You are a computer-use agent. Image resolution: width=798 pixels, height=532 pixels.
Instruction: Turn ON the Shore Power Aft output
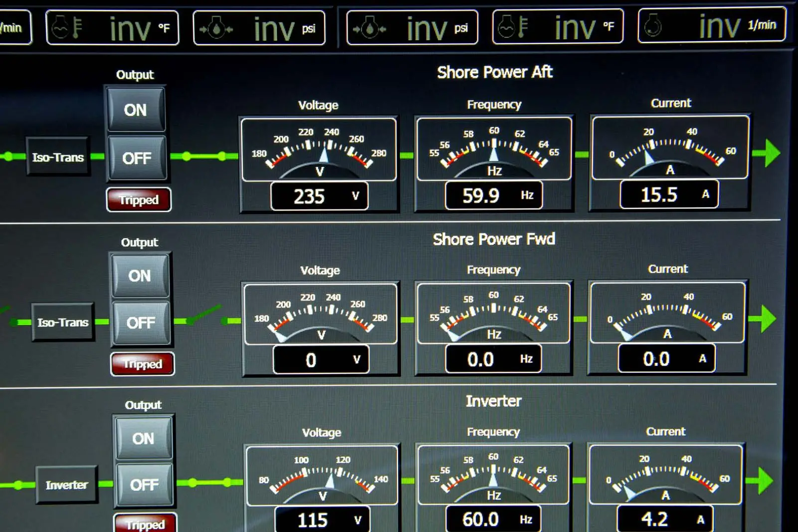click(135, 110)
